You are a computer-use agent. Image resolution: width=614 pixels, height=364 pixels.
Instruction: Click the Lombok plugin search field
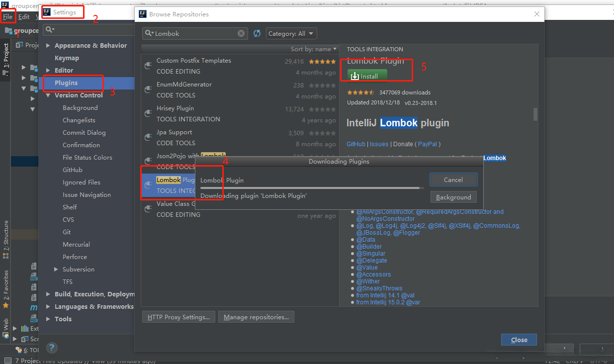click(194, 33)
